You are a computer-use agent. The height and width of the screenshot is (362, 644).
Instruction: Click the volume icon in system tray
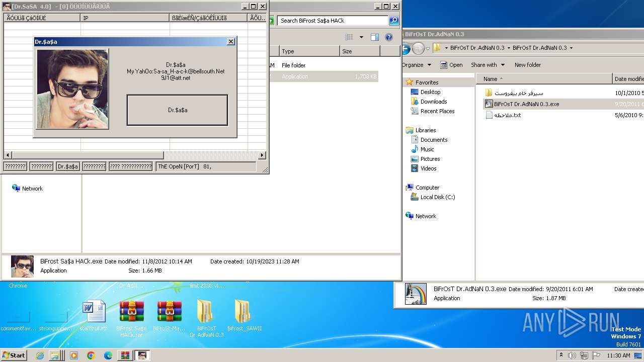[572, 355]
